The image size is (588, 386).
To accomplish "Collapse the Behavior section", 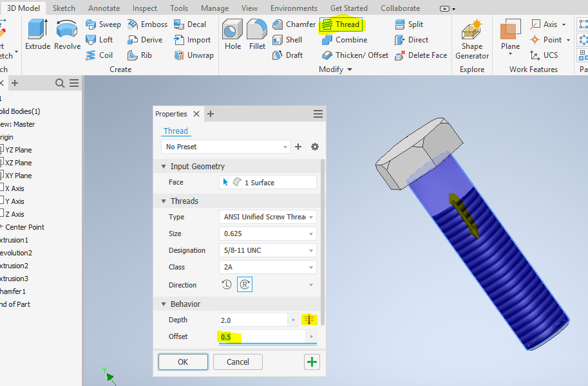I will [164, 304].
